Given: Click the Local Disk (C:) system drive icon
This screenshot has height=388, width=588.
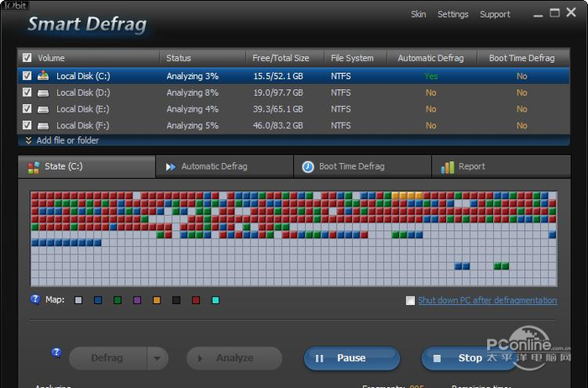Looking at the screenshot, I should (x=43, y=76).
